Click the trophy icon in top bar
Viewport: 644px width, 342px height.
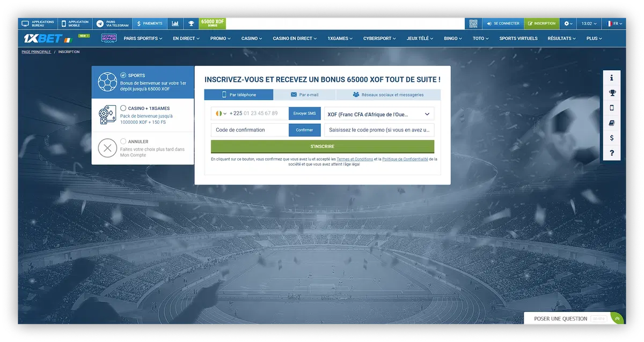(x=191, y=24)
